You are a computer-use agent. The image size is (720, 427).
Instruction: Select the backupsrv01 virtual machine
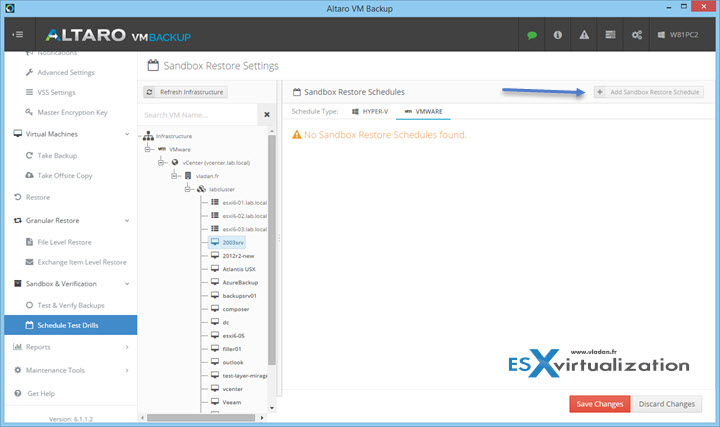tap(234, 296)
